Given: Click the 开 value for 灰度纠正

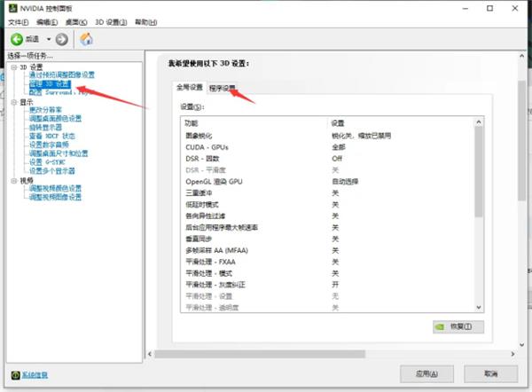Looking at the screenshot, I should (x=335, y=285).
